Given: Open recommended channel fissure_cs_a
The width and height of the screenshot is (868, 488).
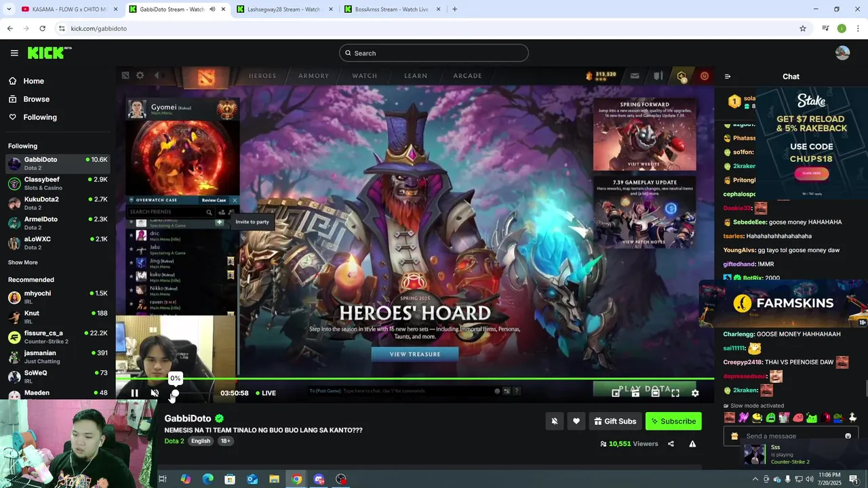Looking at the screenshot, I should [58, 337].
